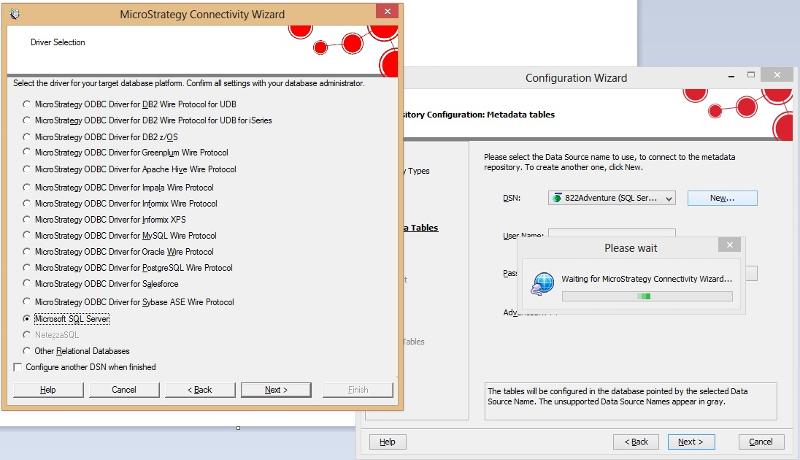
Task: Select Sybase ASE Wire Protocol driver
Action: [x=27, y=301]
